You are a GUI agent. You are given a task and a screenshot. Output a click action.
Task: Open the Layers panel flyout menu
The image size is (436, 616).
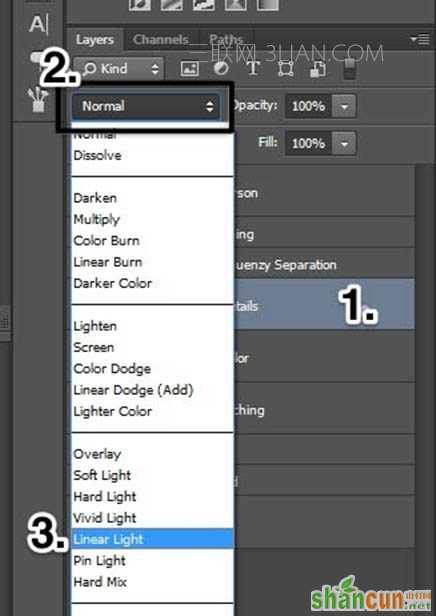coord(420,39)
